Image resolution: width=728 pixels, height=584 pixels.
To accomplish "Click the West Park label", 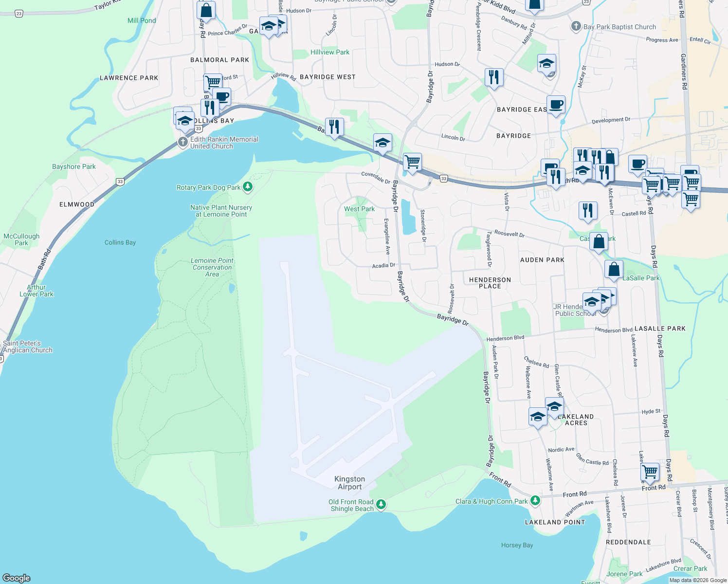I will [x=359, y=209].
